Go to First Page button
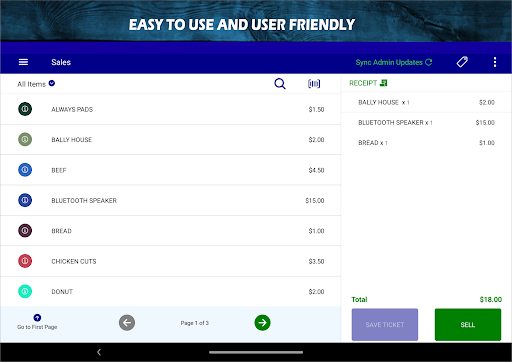 pyautogui.click(x=37, y=322)
